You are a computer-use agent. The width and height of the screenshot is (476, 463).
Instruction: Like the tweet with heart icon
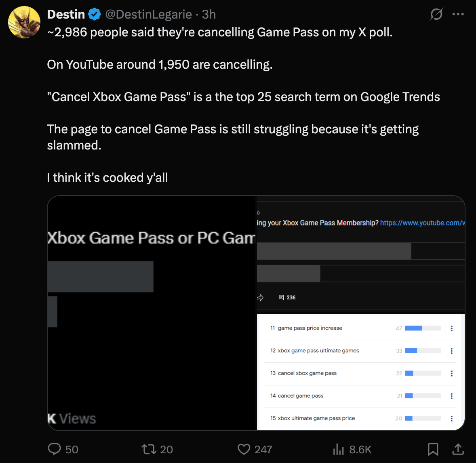coord(244,449)
